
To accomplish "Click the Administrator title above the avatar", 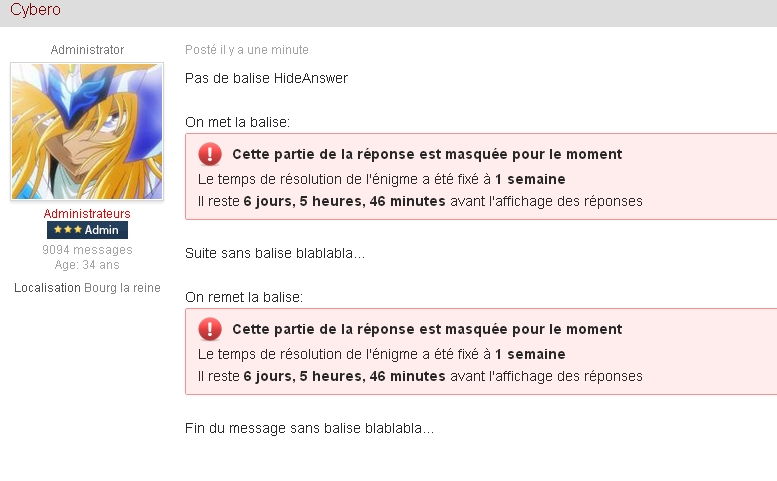I will coord(87,50).
